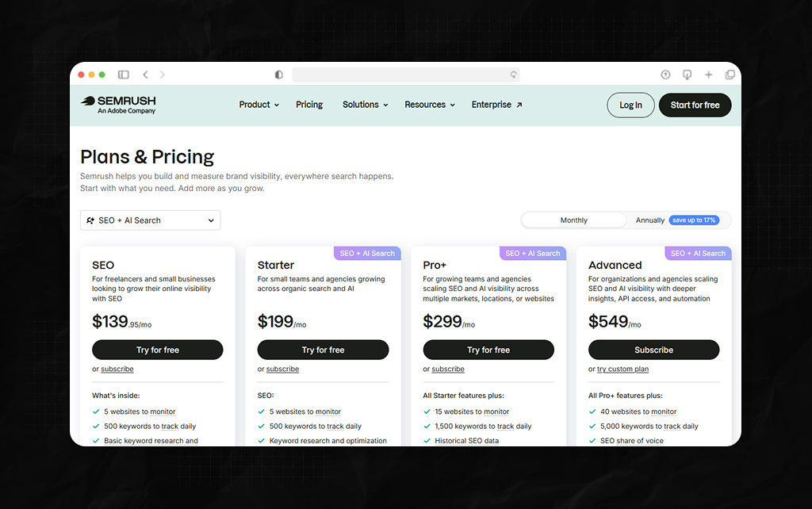Click the Starter plan title

tap(275, 265)
